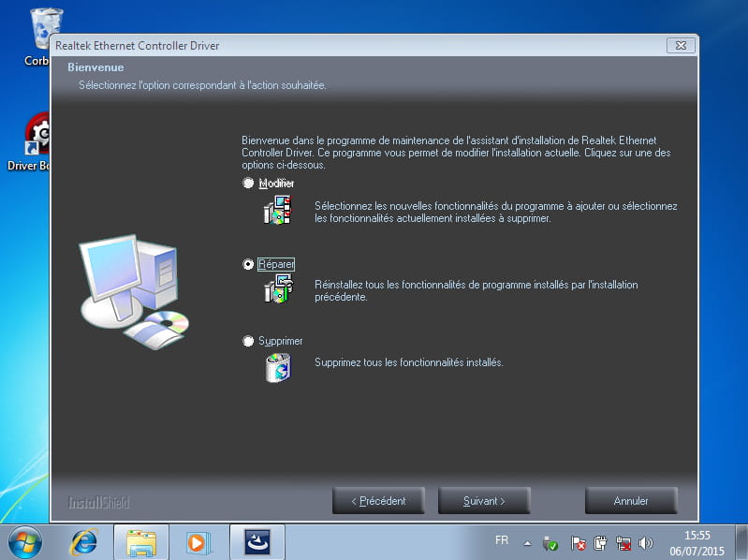The image size is (748, 560).
Task: Open the FR language indicator
Action: pos(502,540)
